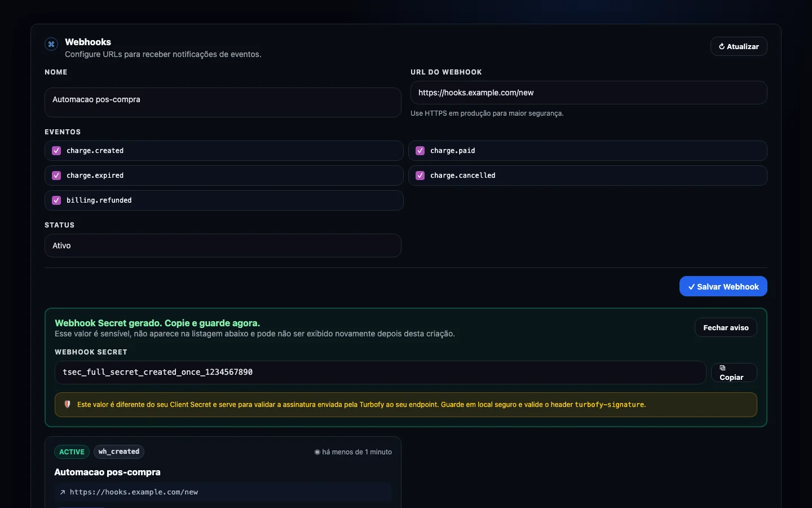This screenshot has width=812, height=508.
Task: Click the 'Configure URLs para receber notificações' subtitle
Action: 163,54
